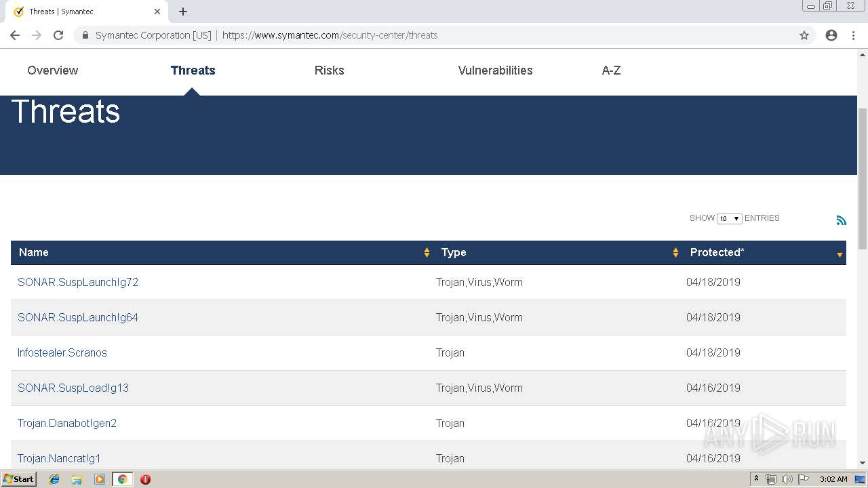Click the scrollbar down arrow
The image size is (868, 488).
(863, 463)
